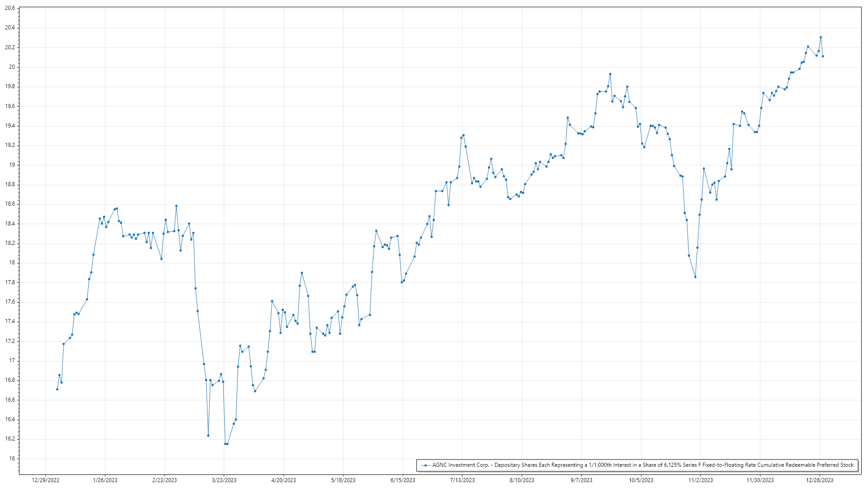The height and width of the screenshot is (488, 868).
Task: Click the 6/15/2023 x-axis date label
Action: coord(403,480)
